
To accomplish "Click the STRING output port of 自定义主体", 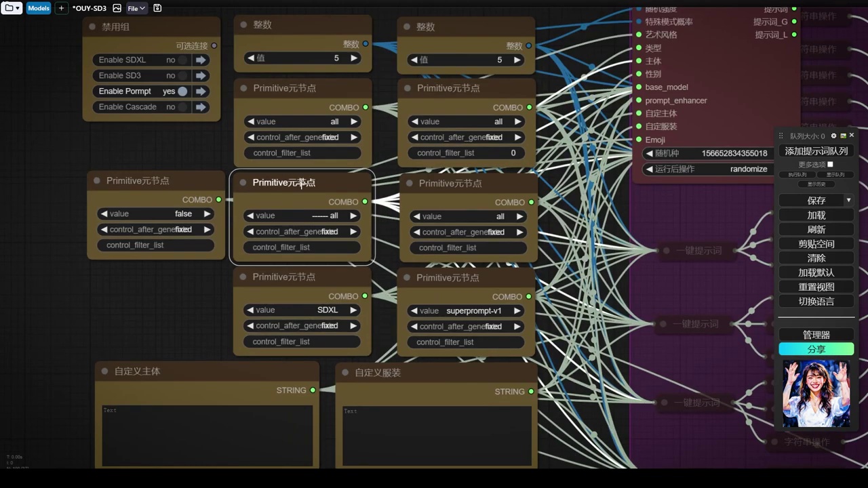I will pyautogui.click(x=313, y=390).
